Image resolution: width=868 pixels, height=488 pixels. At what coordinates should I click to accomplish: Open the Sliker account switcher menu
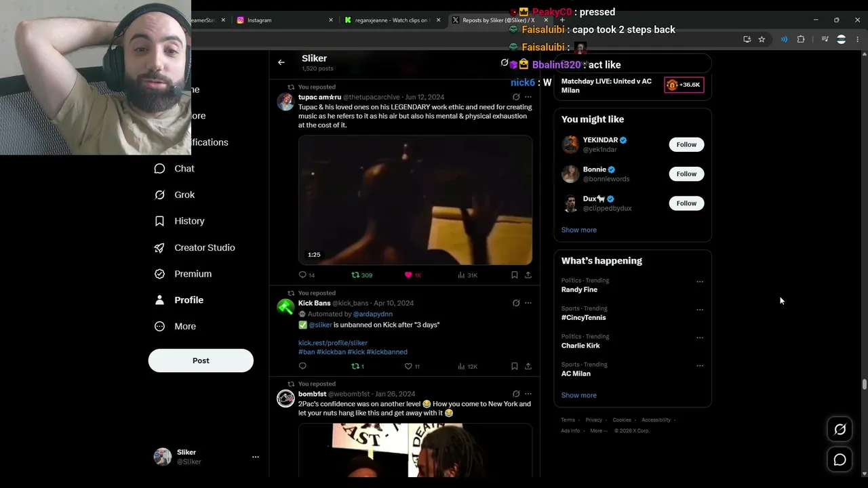(256, 457)
